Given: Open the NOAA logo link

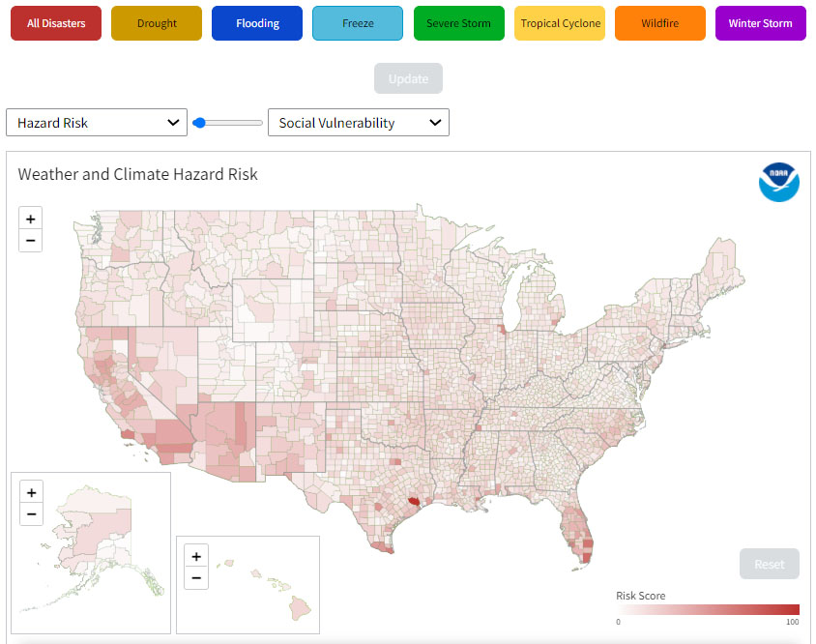Looking at the screenshot, I should (779, 183).
